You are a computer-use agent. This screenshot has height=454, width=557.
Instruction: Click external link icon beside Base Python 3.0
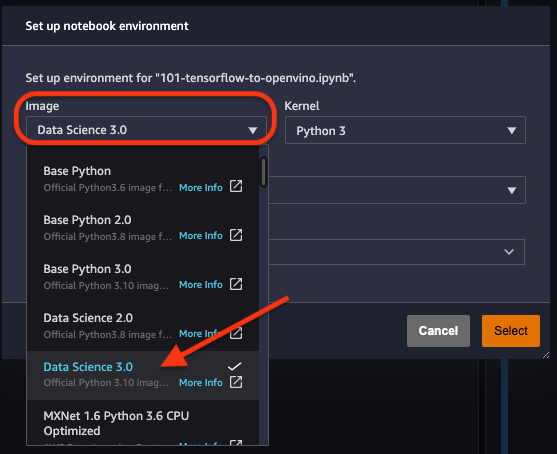236,284
